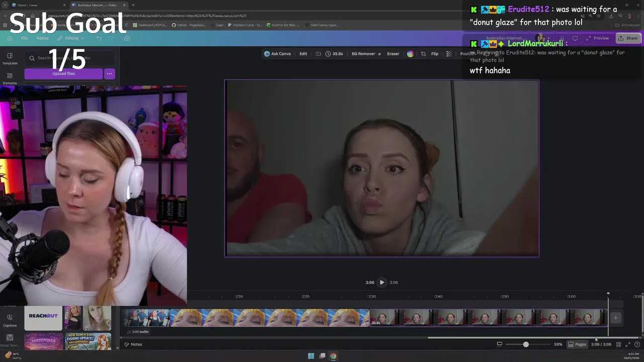Select the Maddyjade upload thumbnail

pos(43,342)
